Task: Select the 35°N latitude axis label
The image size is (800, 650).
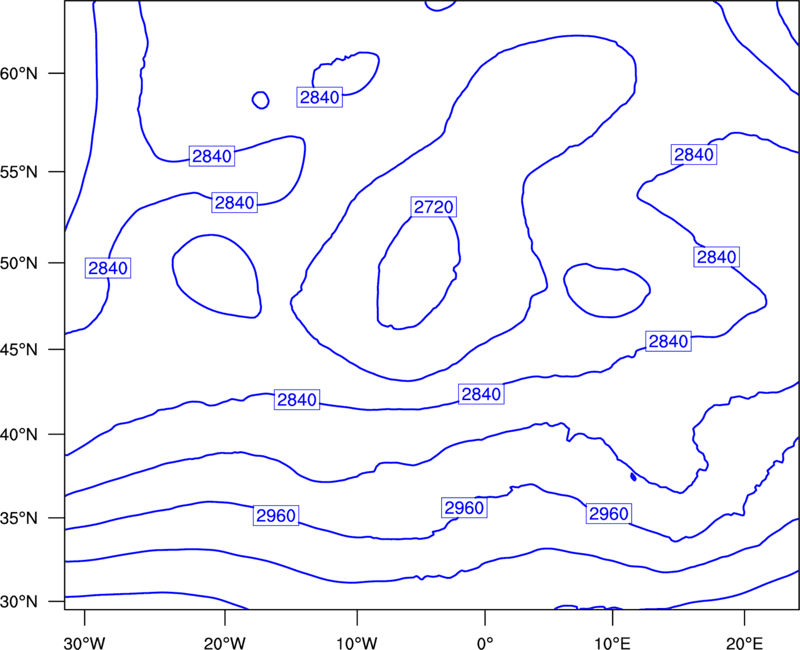Action: [19, 518]
